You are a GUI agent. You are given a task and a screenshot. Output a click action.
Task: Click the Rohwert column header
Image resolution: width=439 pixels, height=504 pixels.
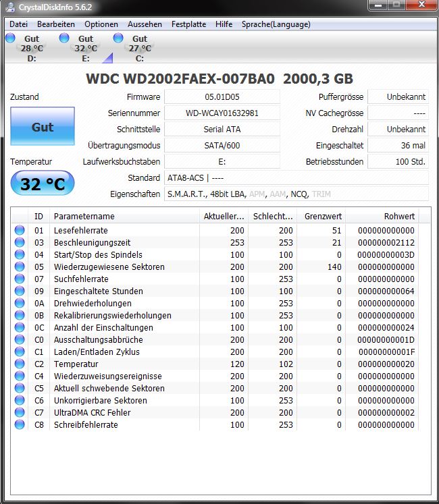(382, 216)
